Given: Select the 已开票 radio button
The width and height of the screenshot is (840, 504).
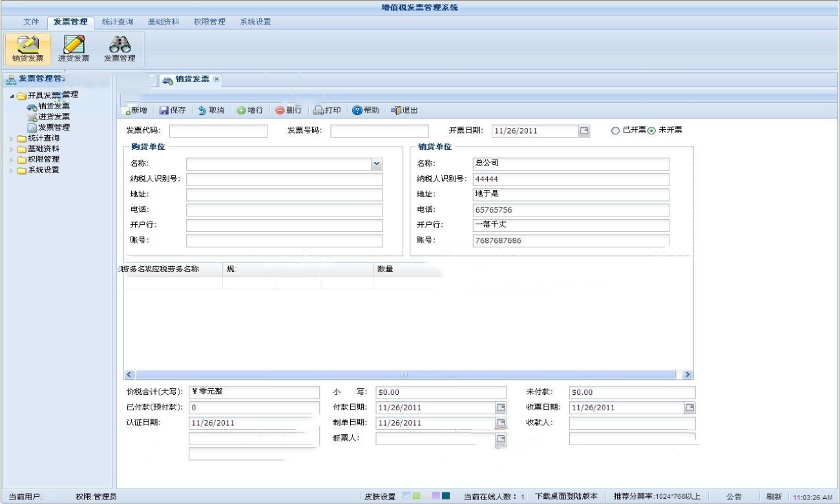Looking at the screenshot, I should coord(614,131).
